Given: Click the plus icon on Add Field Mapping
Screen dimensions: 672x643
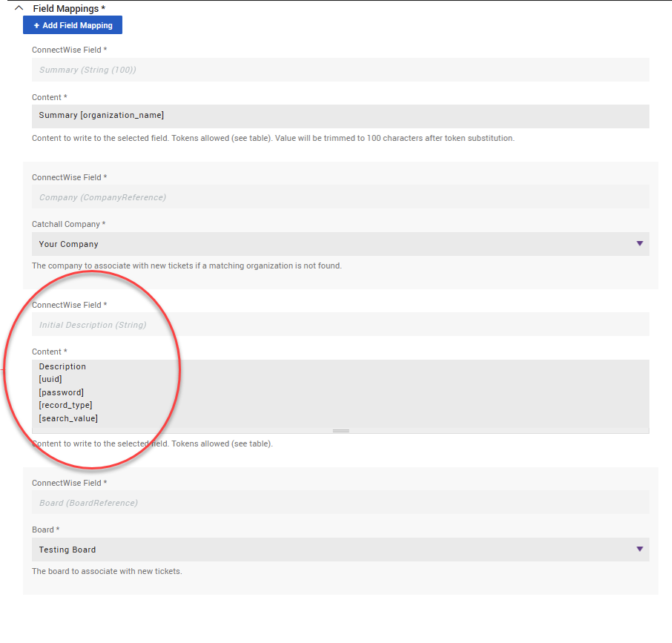Looking at the screenshot, I should click(36, 25).
